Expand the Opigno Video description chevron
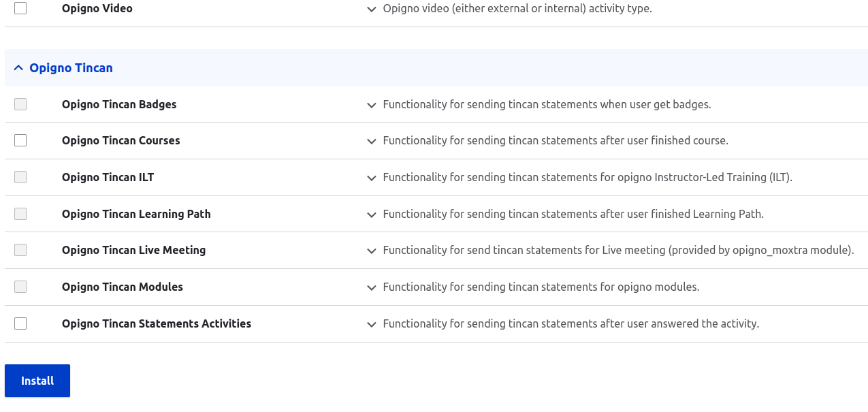The height and width of the screenshot is (412, 868). tap(371, 10)
